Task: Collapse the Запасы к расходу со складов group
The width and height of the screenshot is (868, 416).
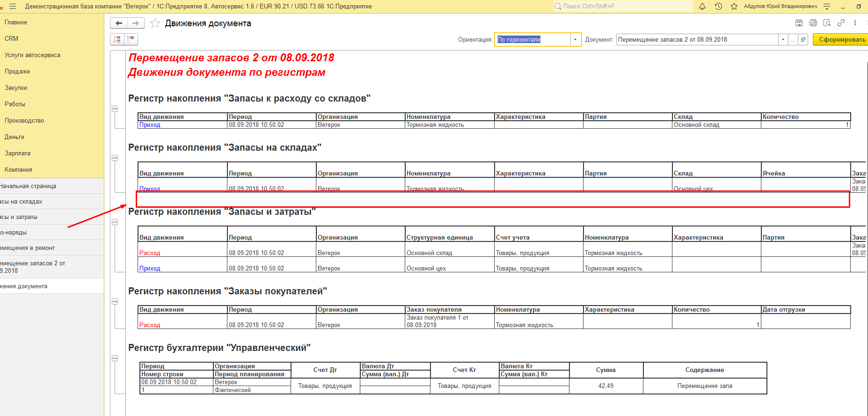Action: click(x=115, y=109)
